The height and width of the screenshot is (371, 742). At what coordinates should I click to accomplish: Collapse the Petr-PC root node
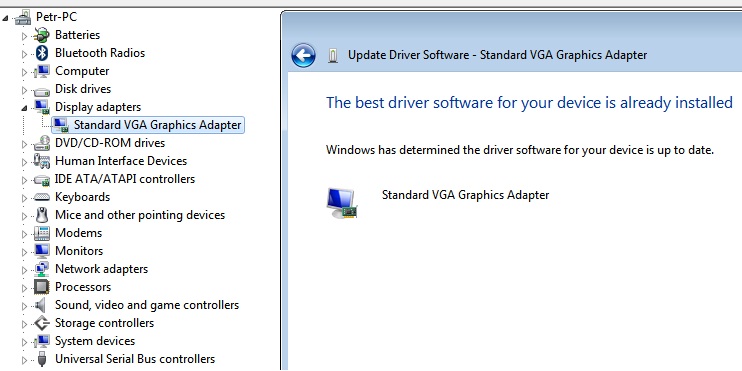click(5, 18)
